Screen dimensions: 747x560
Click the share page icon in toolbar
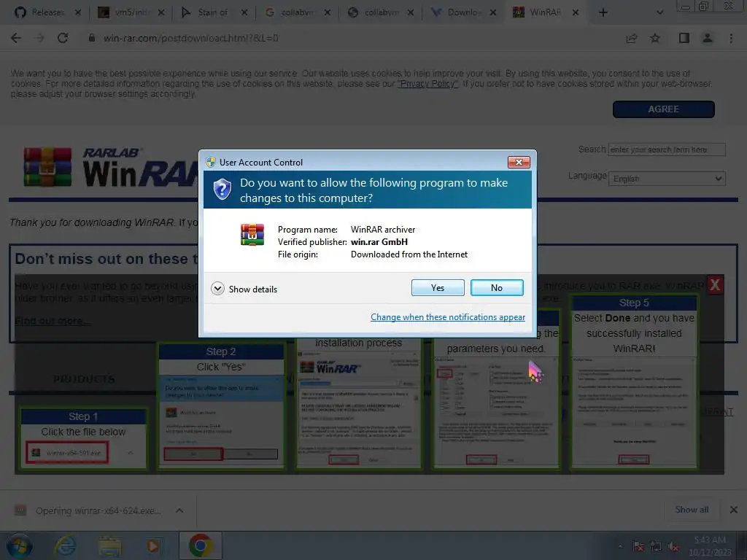pyautogui.click(x=631, y=38)
